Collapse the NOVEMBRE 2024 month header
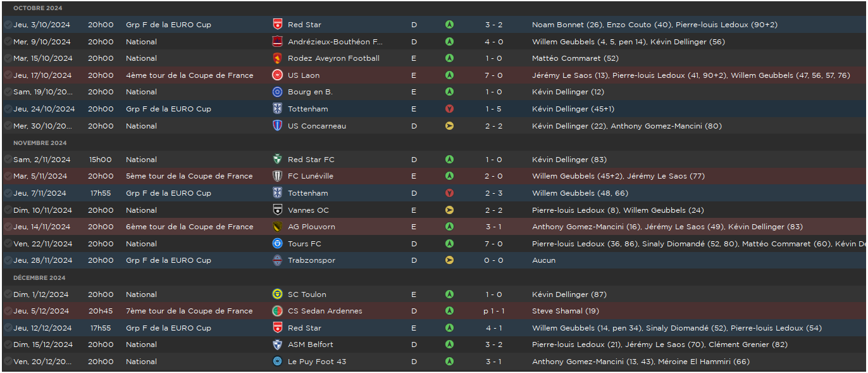The width and height of the screenshot is (868, 373). pos(40,143)
